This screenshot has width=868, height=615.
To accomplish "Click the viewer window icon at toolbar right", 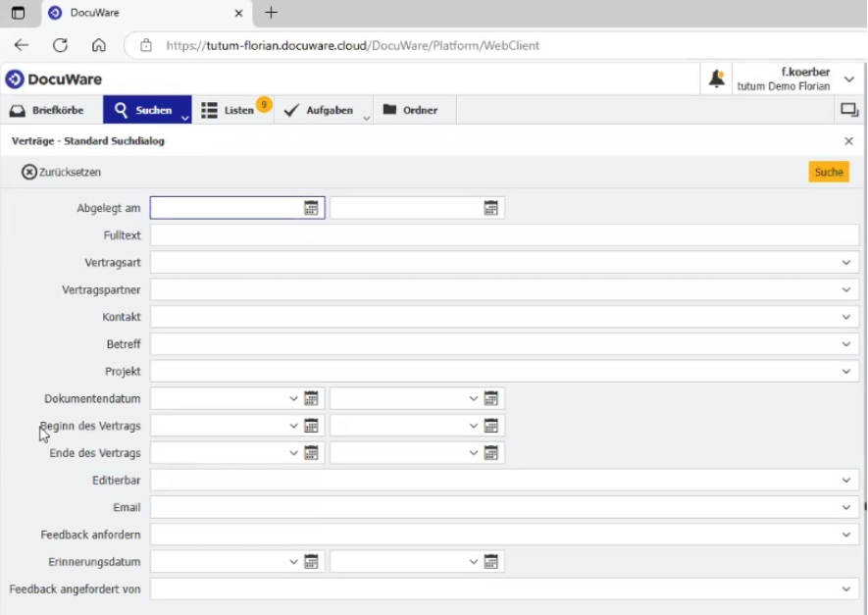I will point(849,110).
